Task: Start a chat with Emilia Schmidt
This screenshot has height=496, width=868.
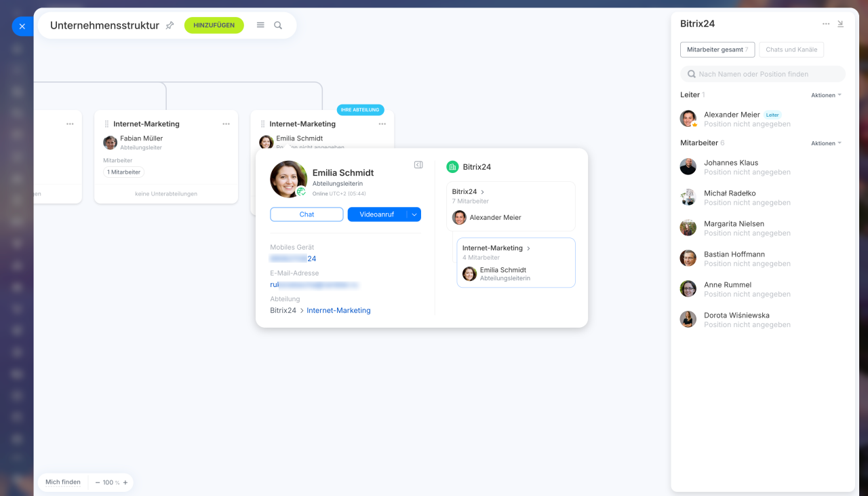Action: coord(307,214)
